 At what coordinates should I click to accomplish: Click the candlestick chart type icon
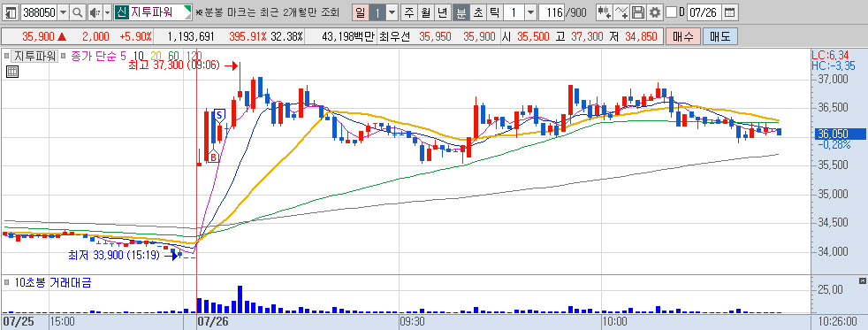pos(605,12)
